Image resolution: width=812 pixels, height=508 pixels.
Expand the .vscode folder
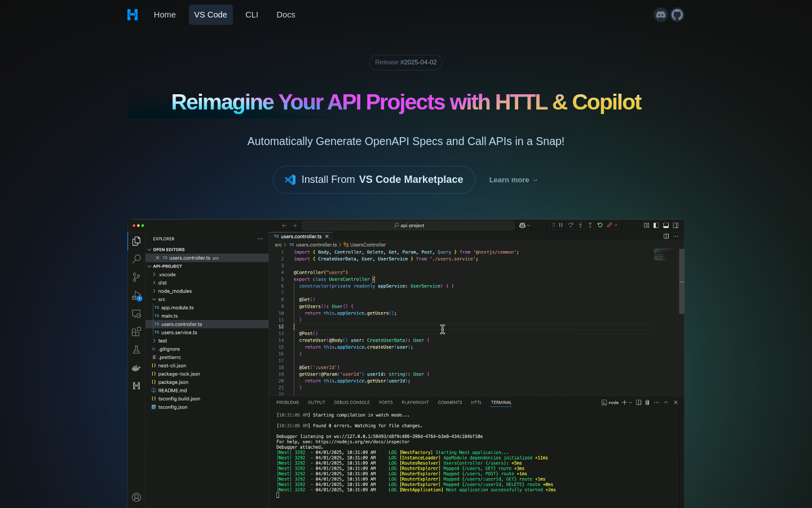(154, 275)
